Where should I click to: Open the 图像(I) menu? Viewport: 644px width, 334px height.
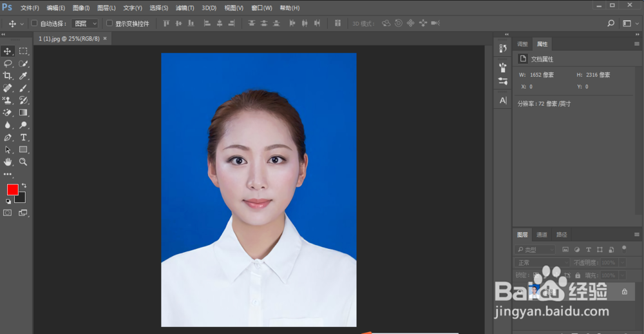pyautogui.click(x=81, y=8)
